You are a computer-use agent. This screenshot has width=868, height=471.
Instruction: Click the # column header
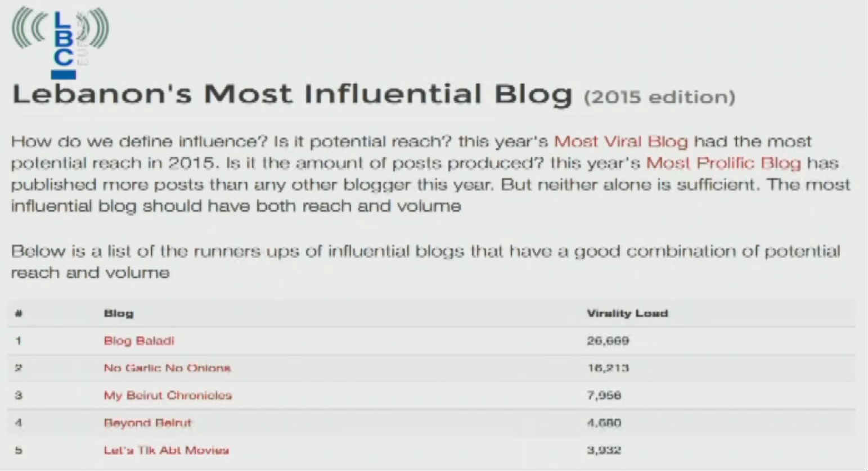coord(19,314)
